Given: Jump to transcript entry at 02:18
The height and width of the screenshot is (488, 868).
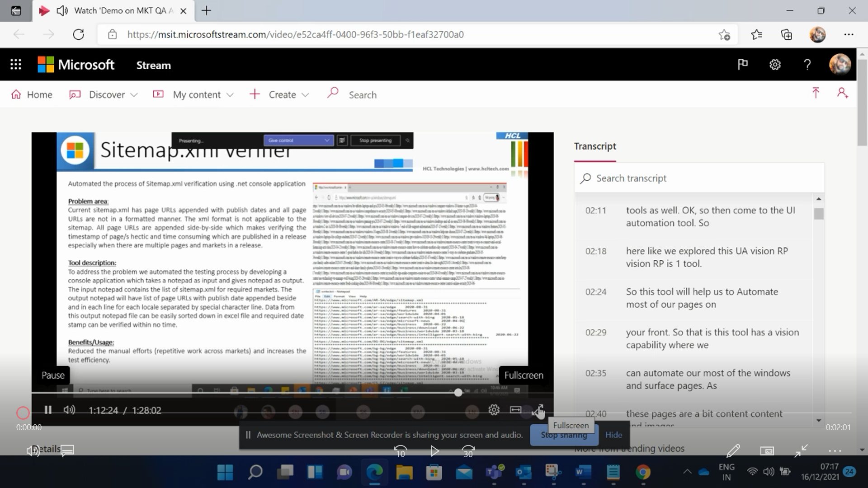Looking at the screenshot, I should [x=694, y=257].
